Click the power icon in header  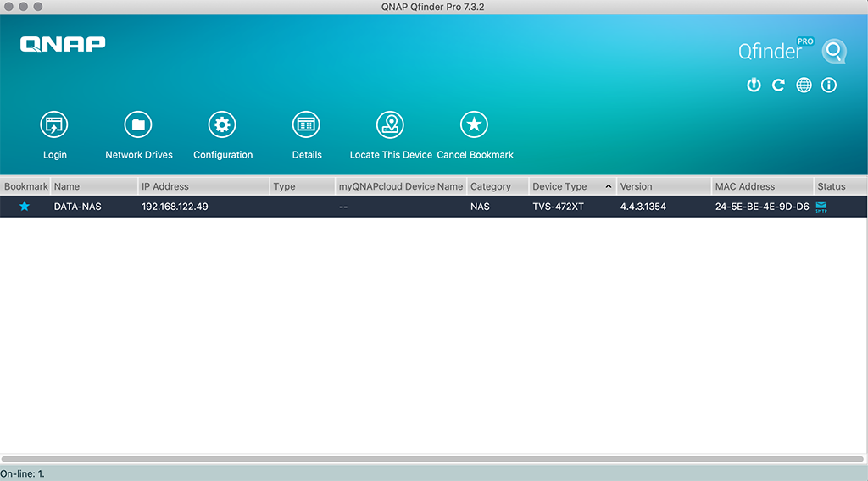754,86
